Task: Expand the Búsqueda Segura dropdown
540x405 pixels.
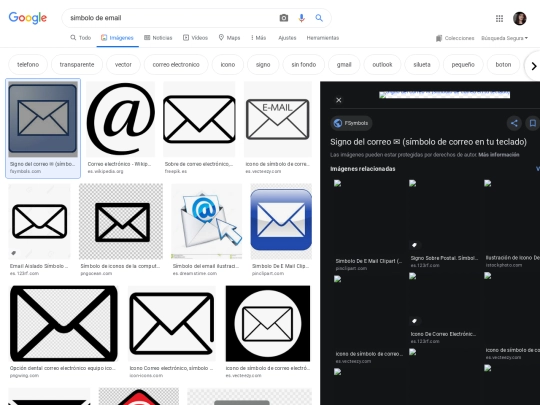Action: [x=505, y=38]
